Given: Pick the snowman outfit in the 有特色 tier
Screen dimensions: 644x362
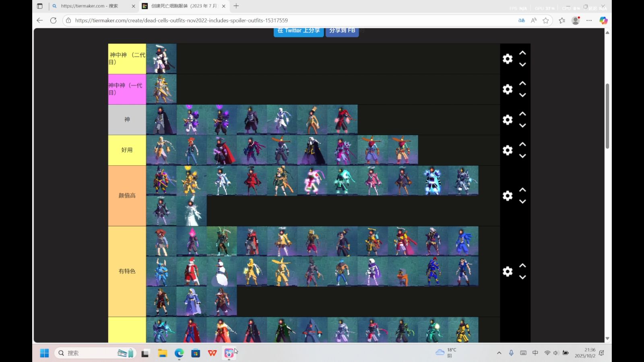Looking at the screenshot, I should click(x=222, y=271).
